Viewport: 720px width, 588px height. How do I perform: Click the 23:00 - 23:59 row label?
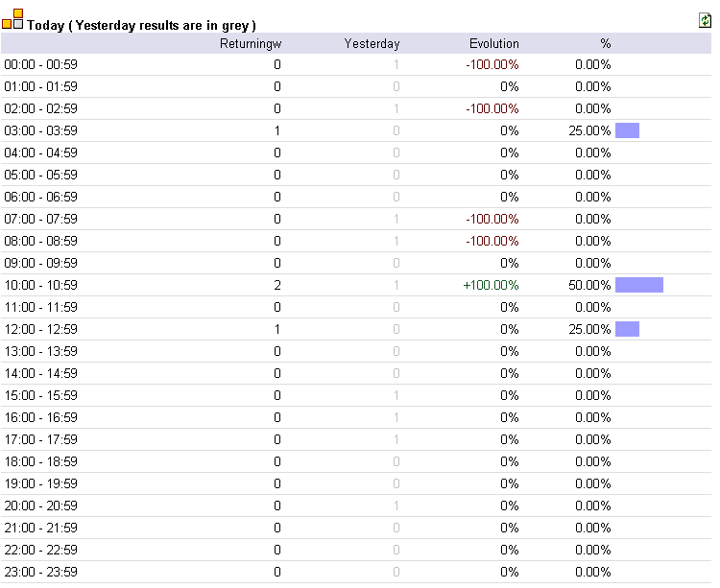pos(41,572)
